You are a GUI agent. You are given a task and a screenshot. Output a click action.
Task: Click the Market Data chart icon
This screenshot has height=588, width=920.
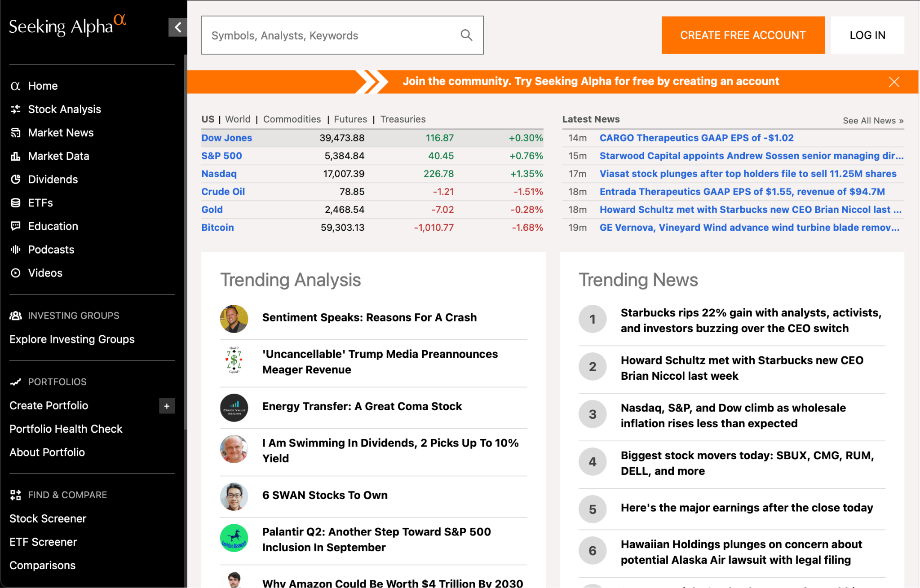pyautogui.click(x=16, y=156)
